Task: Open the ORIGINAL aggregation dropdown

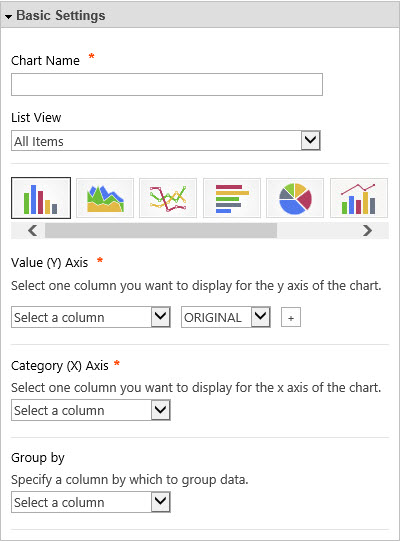Action: click(226, 317)
